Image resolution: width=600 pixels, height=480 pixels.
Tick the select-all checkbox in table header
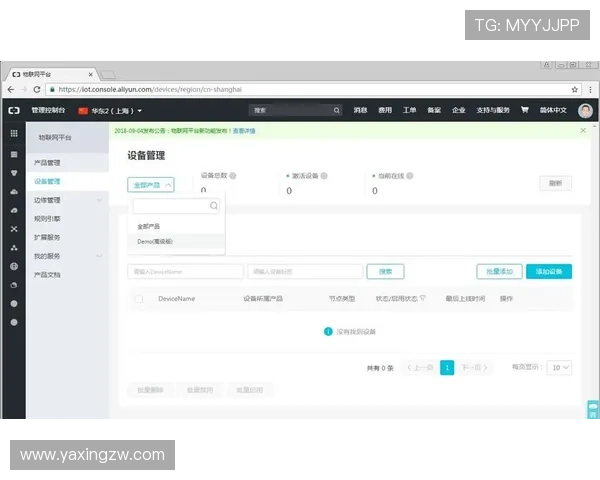[139, 299]
